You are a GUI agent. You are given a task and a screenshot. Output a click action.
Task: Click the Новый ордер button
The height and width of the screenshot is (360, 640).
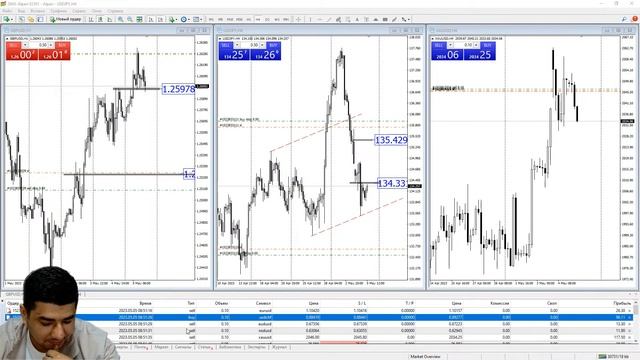66,19
